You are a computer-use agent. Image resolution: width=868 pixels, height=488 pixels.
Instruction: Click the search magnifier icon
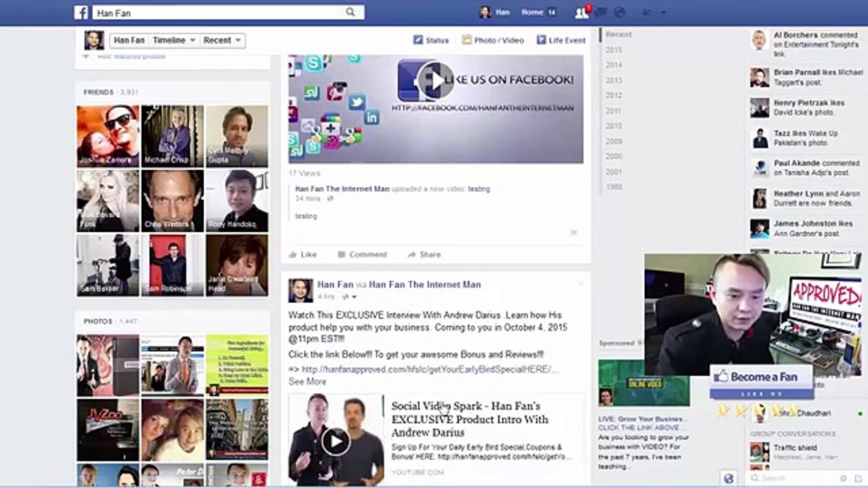(x=351, y=12)
